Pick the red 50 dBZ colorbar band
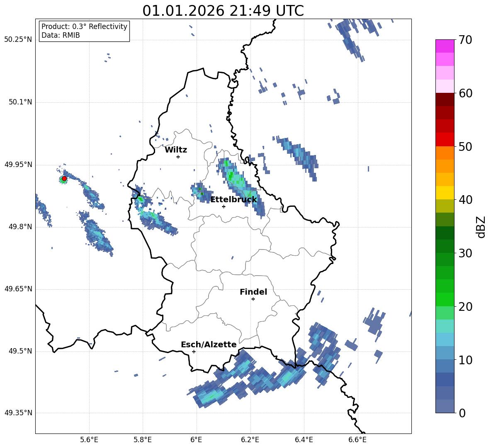 point(445,140)
